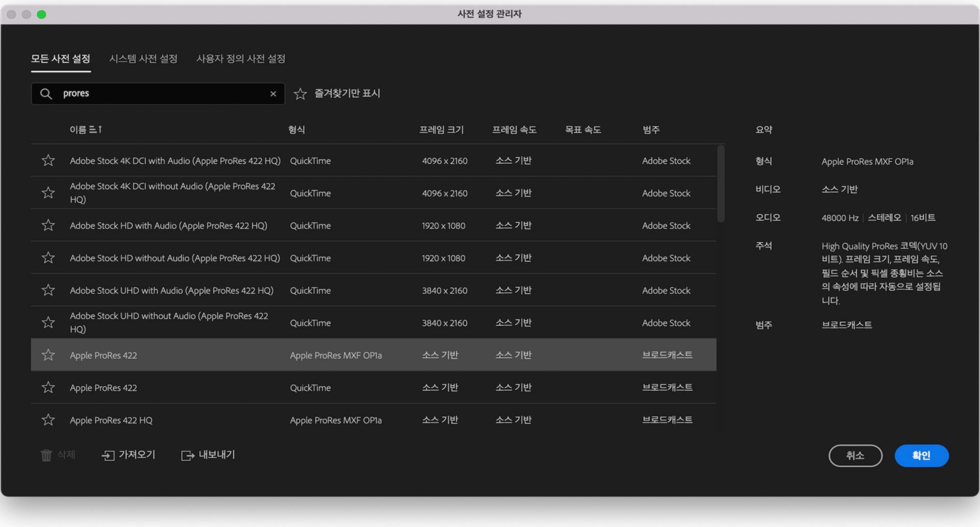Click the delete preset trash icon
980x527 pixels.
click(46, 455)
